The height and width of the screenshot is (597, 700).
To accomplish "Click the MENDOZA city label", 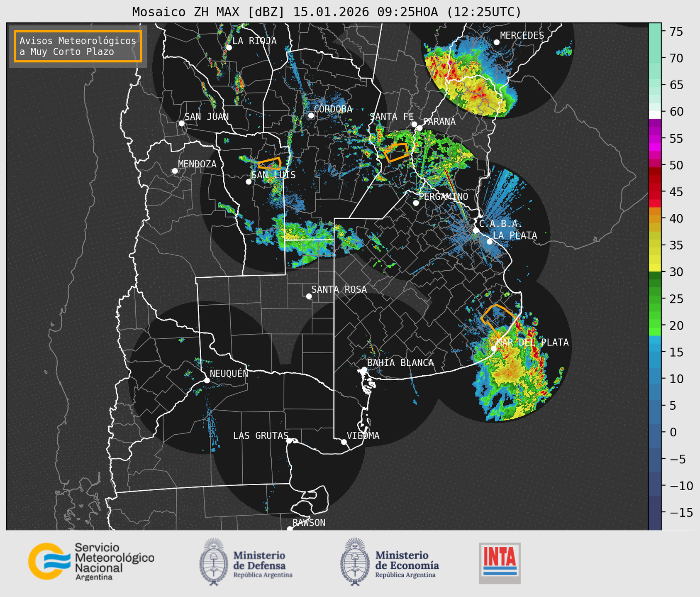I will tap(198, 164).
